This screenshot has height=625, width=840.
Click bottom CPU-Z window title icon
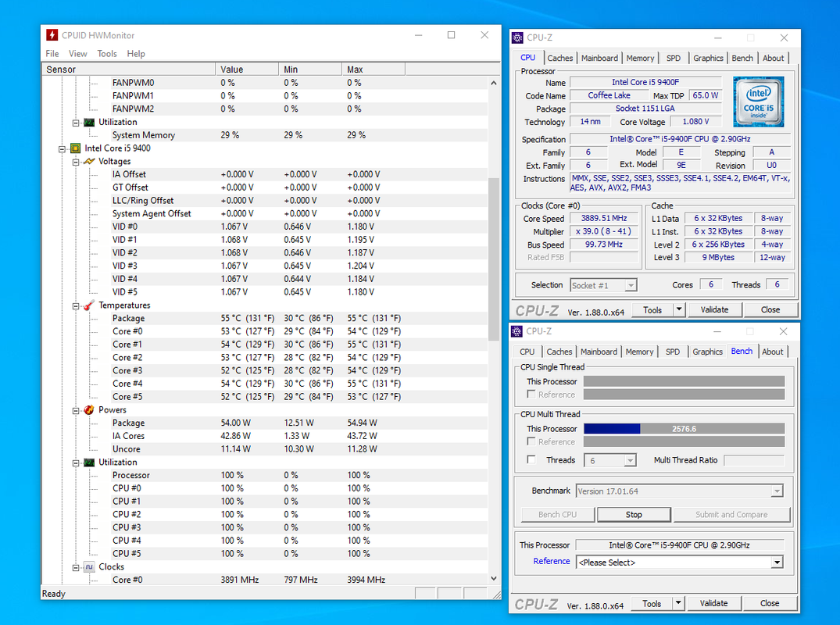pyautogui.click(x=517, y=331)
